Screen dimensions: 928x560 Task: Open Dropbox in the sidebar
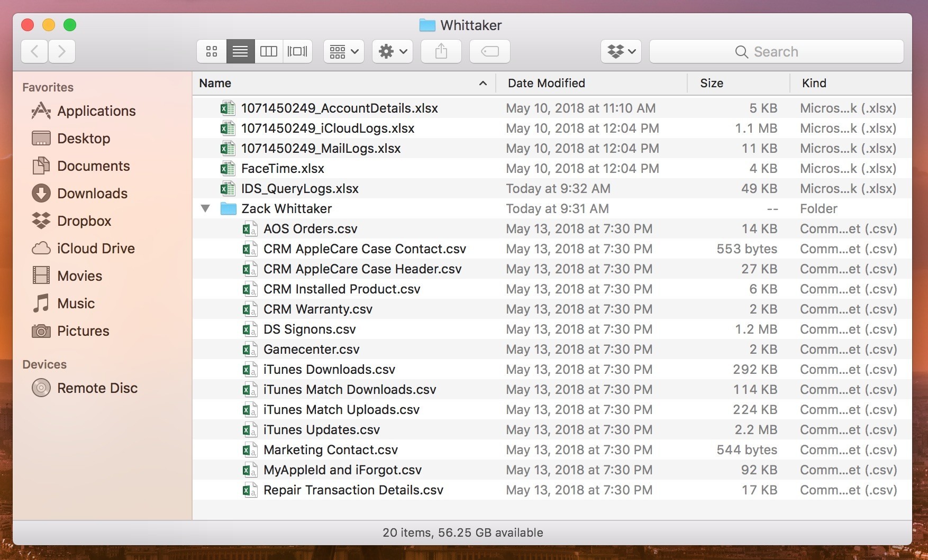(71, 221)
